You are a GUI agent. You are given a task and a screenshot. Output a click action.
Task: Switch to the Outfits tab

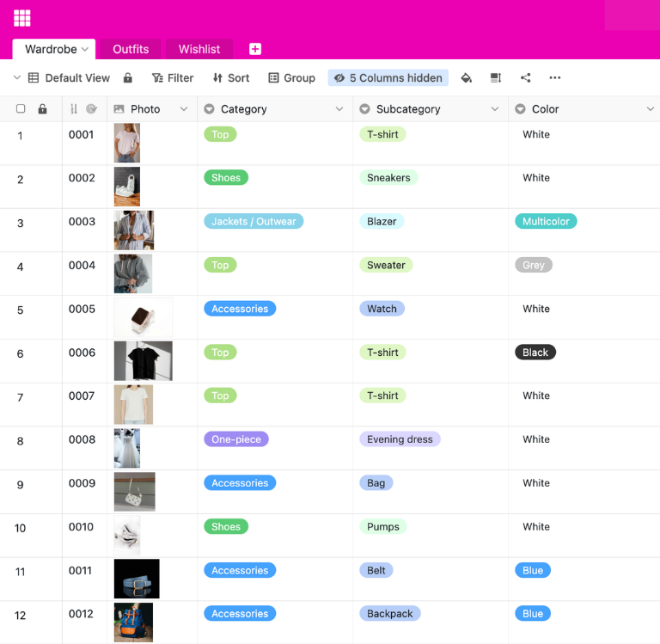pos(131,49)
